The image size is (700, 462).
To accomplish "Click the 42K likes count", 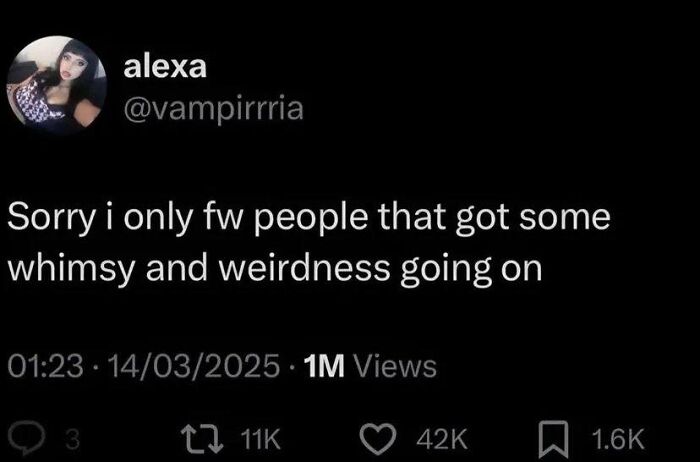I will (442, 439).
